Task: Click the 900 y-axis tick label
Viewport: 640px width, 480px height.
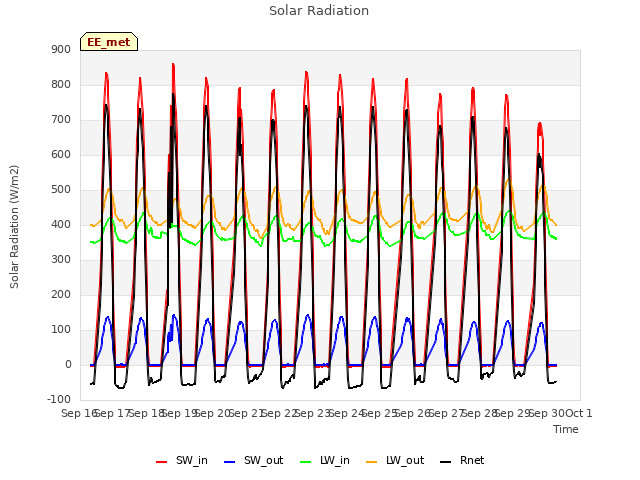Action: click(x=61, y=49)
